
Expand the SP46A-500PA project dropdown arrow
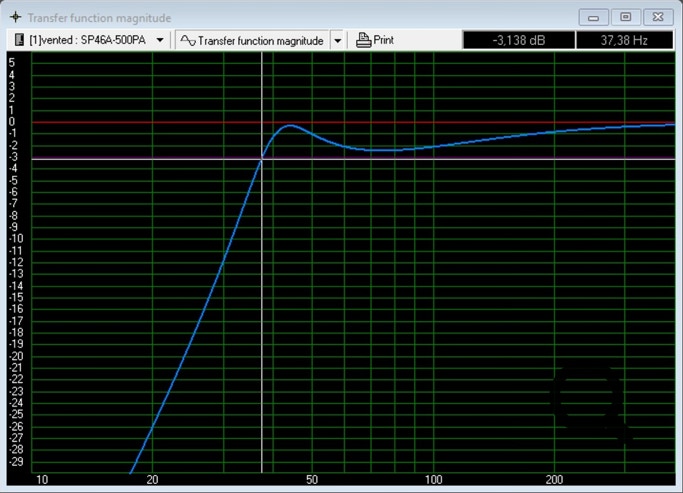[160, 41]
